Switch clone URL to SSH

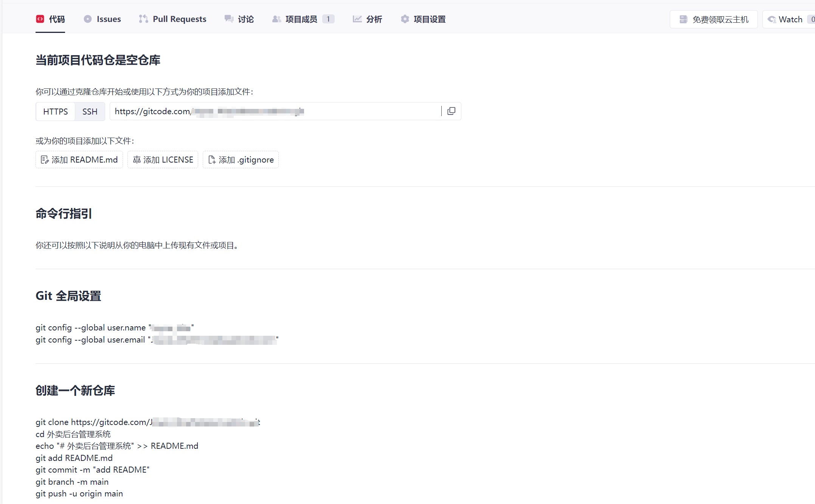(90, 111)
